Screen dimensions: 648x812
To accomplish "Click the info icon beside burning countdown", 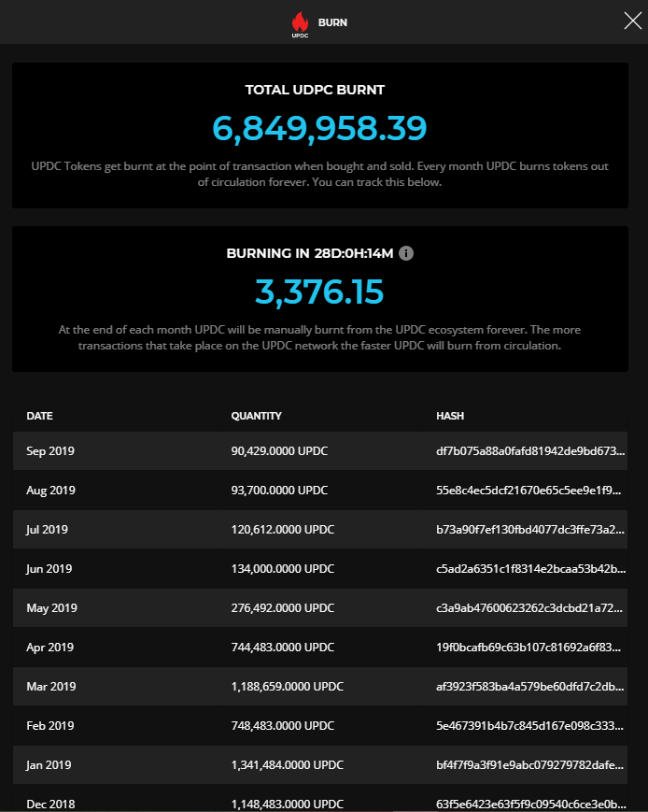I will (406, 253).
